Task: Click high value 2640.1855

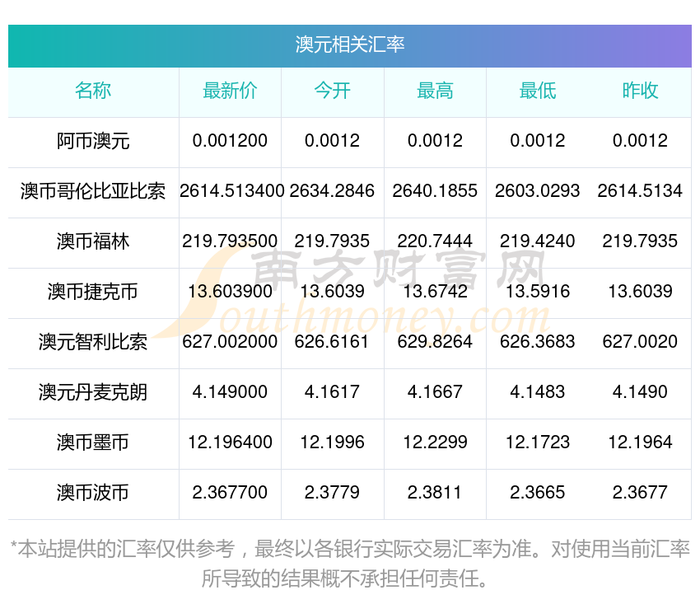Action: point(435,191)
